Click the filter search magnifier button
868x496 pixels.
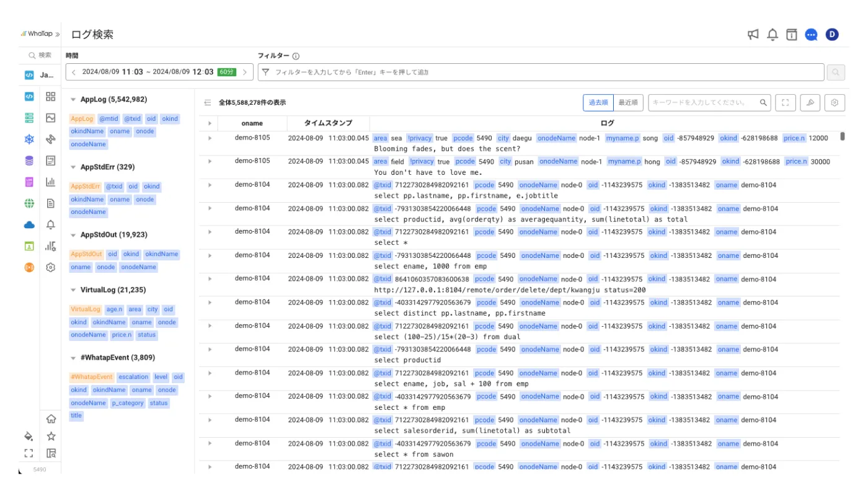836,73
